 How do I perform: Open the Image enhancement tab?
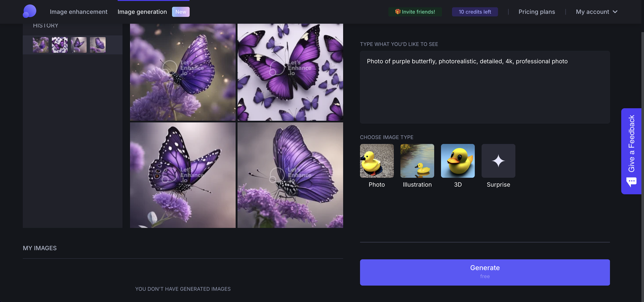click(x=78, y=12)
